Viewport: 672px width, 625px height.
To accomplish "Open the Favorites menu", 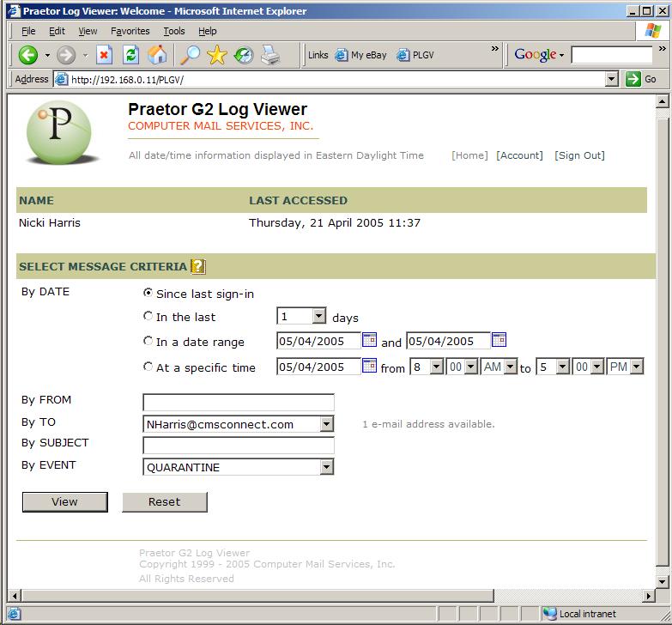I will click(x=130, y=31).
